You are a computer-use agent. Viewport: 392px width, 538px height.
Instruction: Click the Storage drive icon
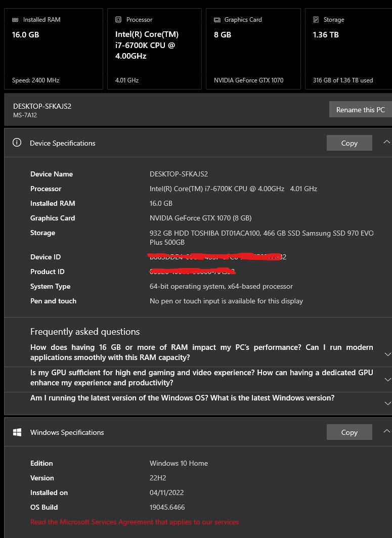[316, 20]
